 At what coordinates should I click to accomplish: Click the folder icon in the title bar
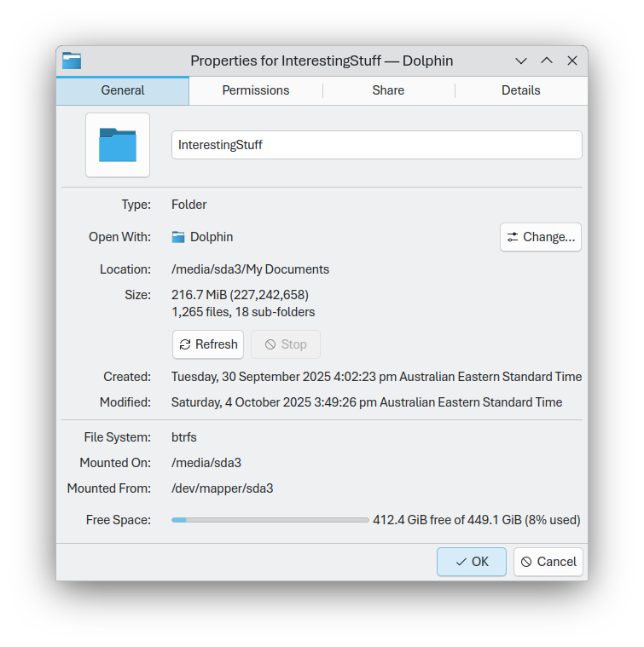tap(72, 61)
